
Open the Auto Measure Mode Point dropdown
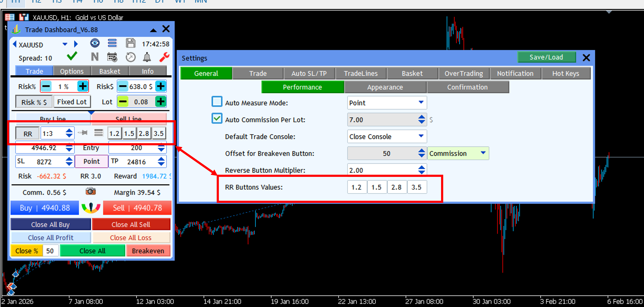(421, 102)
